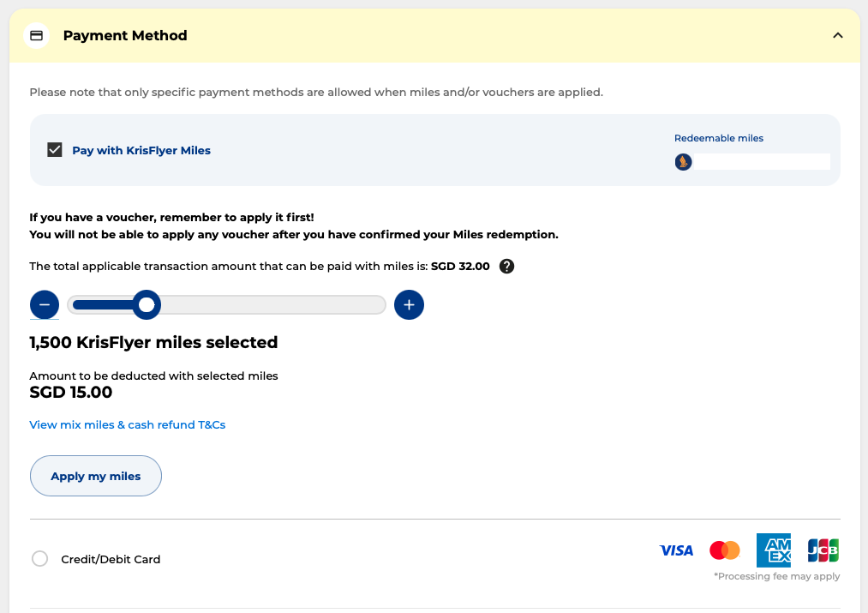The image size is (868, 613).
Task: Click the Credit/Debit Card label
Action: pyautogui.click(x=111, y=559)
